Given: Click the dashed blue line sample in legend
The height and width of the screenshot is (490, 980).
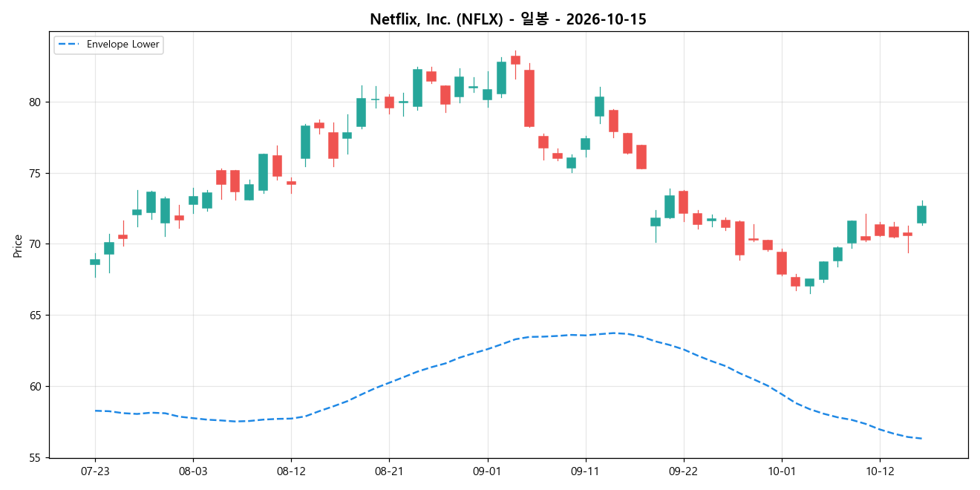Looking at the screenshot, I should 70,45.
